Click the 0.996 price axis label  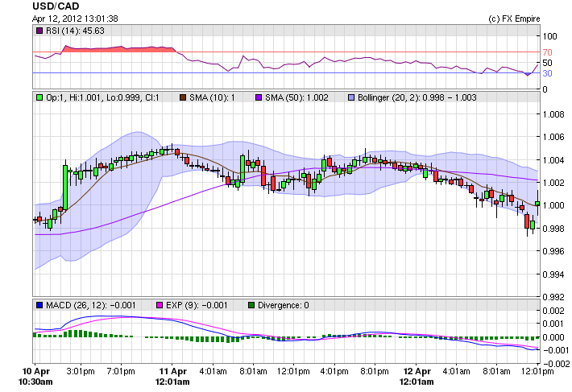point(553,251)
